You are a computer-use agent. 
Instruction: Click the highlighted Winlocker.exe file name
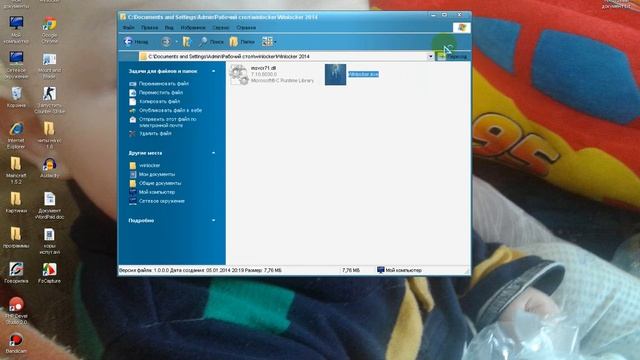coord(363,74)
